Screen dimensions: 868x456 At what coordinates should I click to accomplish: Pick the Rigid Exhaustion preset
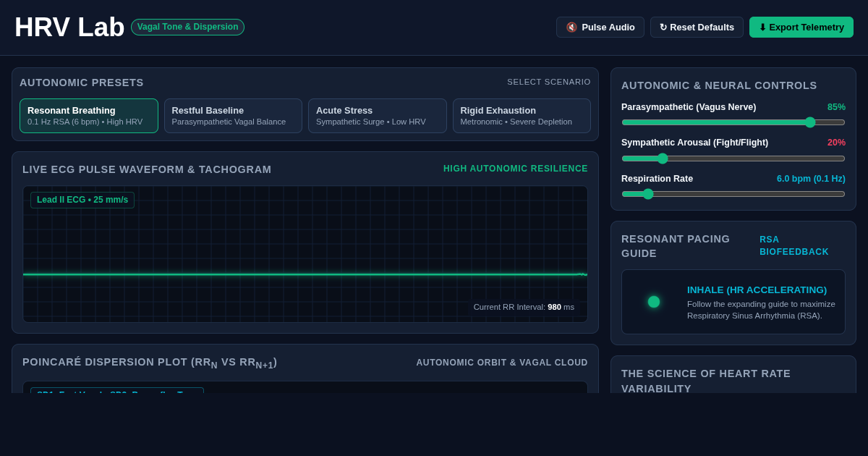click(x=522, y=116)
